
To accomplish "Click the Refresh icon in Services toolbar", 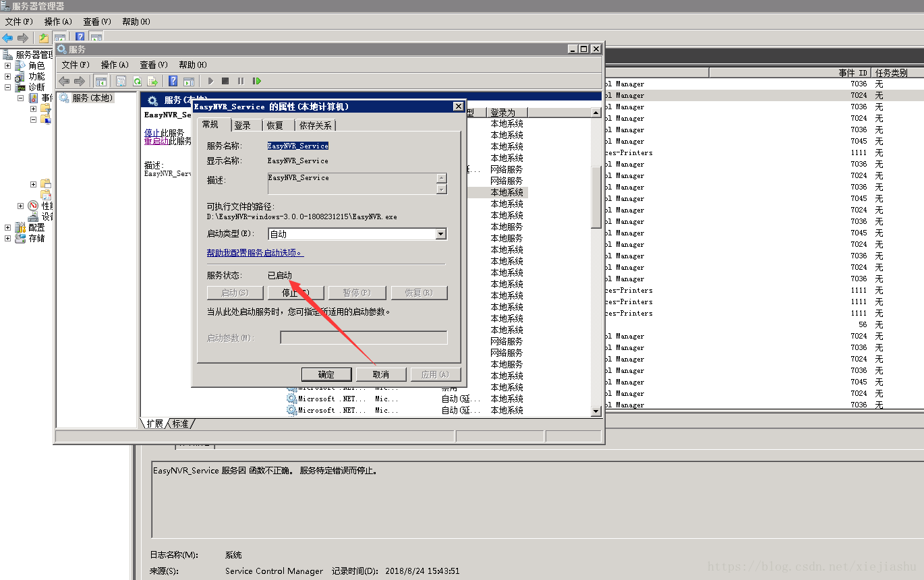I will [x=137, y=81].
